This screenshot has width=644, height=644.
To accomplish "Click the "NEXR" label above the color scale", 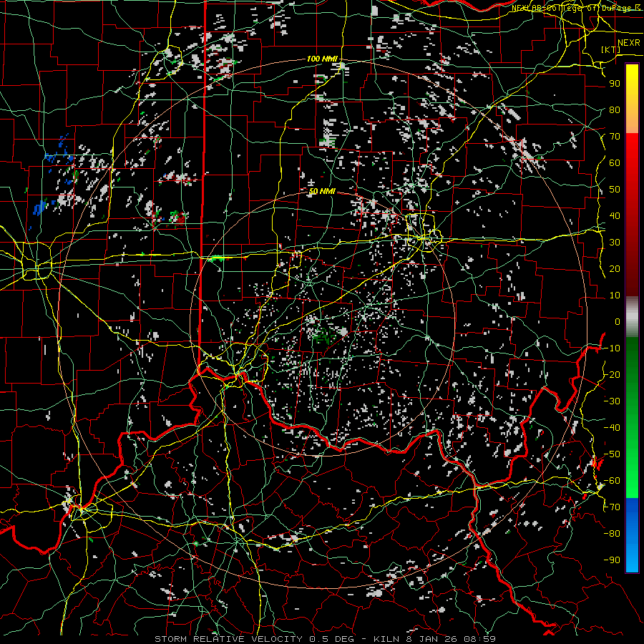I will [x=629, y=43].
